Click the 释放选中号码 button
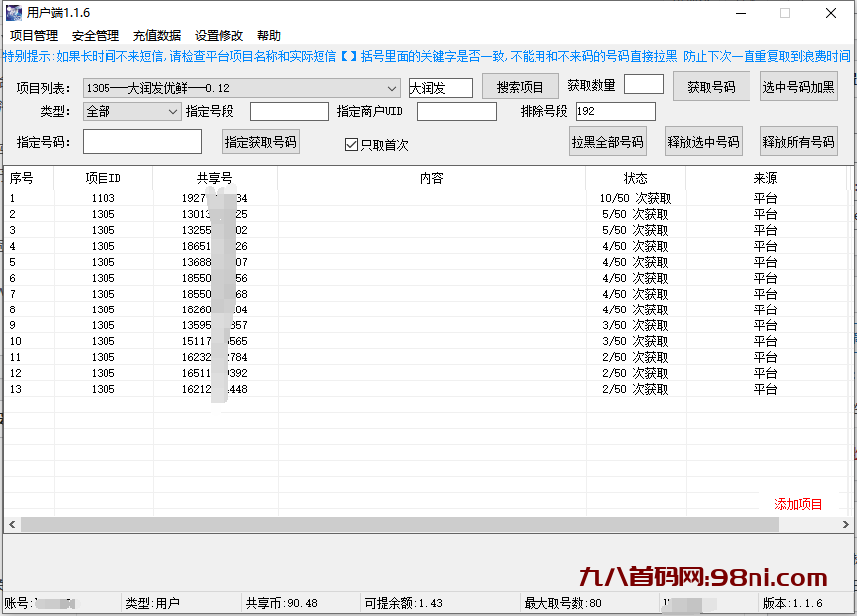The width and height of the screenshot is (857, 616). (701, 140)
